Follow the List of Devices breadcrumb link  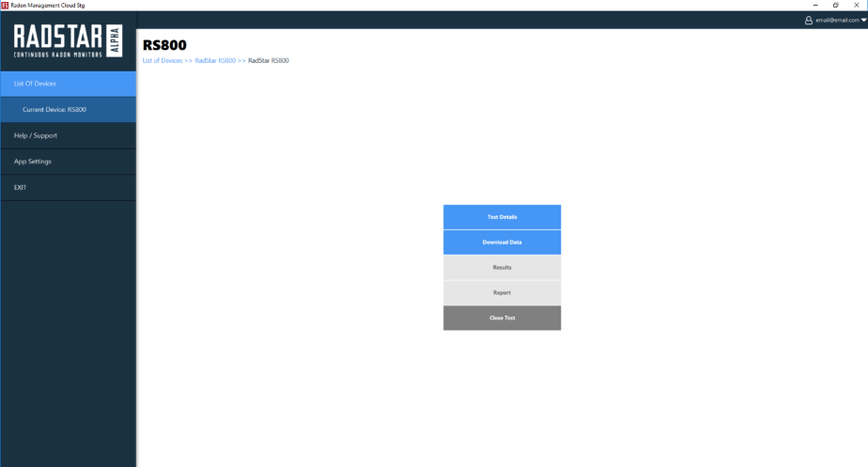pyautogui.click(x=163, y=60)
